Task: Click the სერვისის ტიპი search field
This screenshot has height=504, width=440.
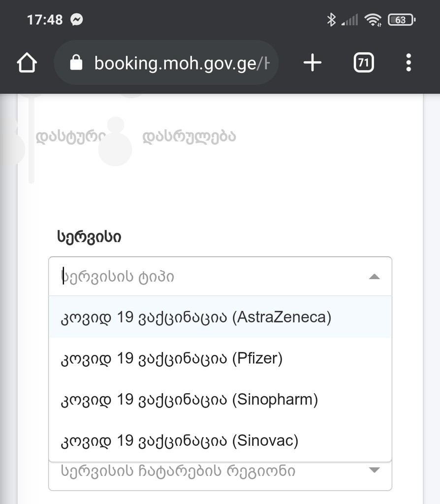Action: (x=197, y=277)
